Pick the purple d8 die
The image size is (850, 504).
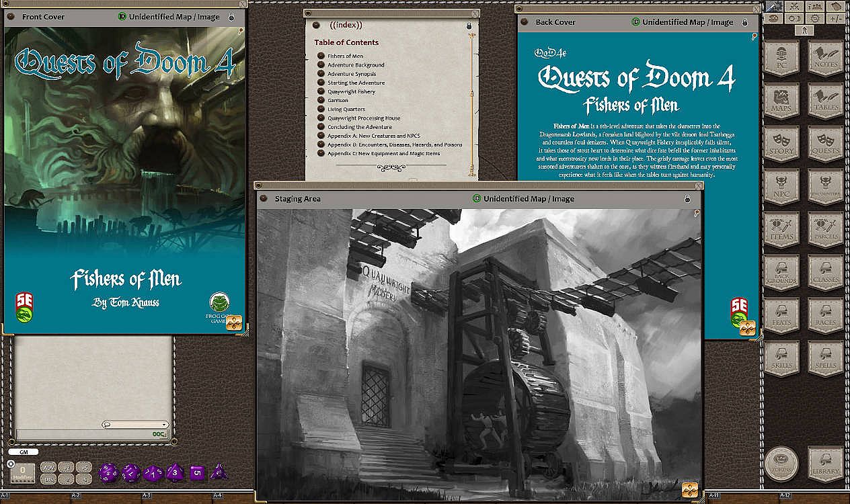tap(175, 472)
